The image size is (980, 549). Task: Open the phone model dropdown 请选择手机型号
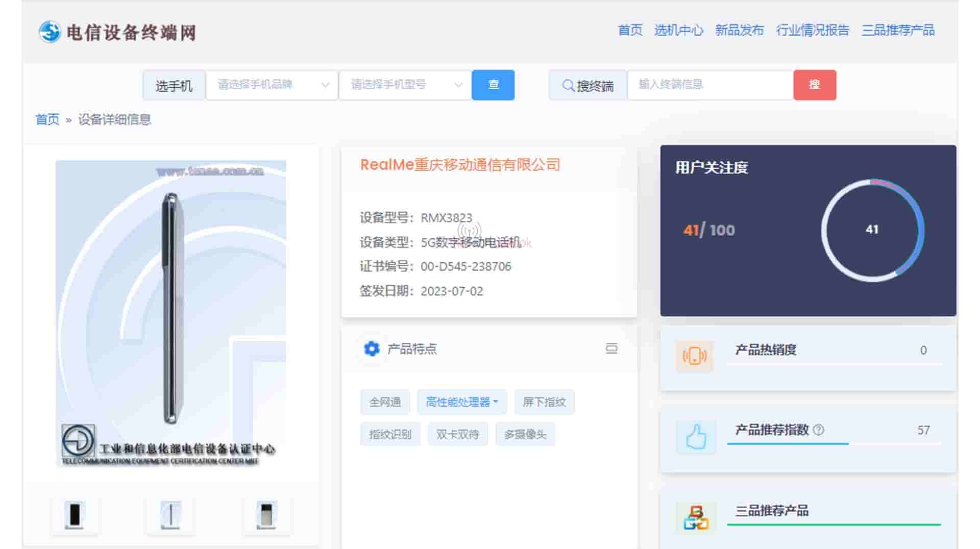point(405,85)
